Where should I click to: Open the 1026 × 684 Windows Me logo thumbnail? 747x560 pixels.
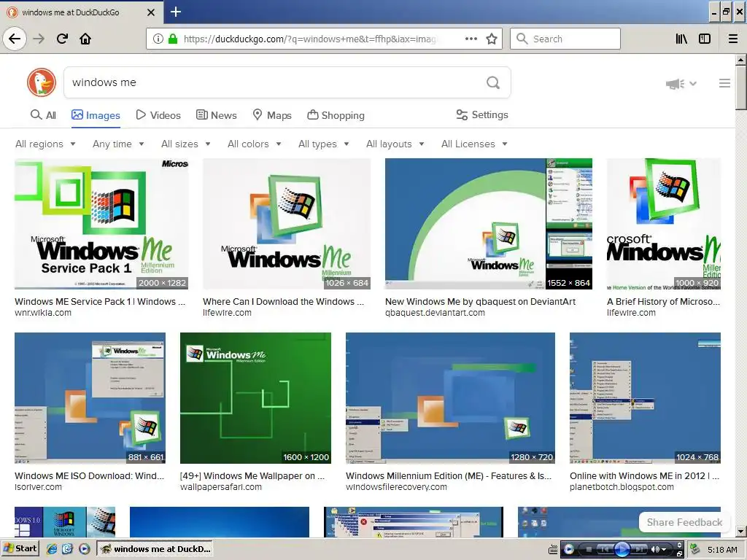coord(287,224)
